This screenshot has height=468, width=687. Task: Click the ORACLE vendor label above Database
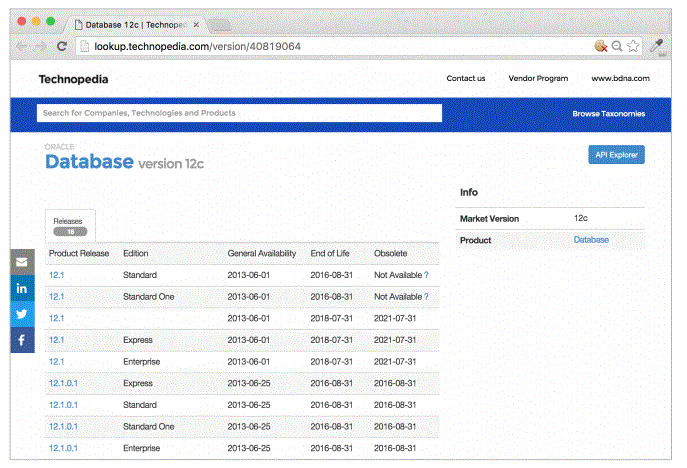[x=59, y=147]
